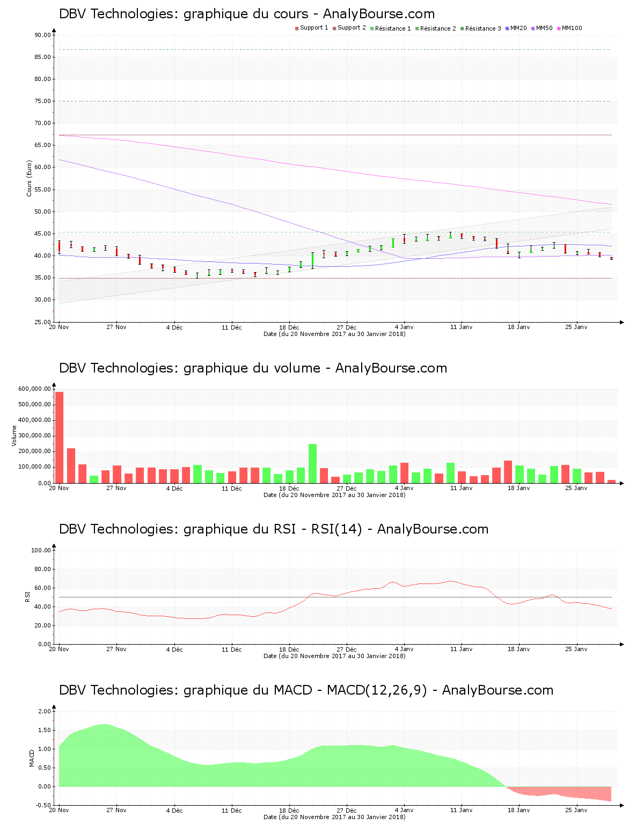Click the large green candlestick in late December
644x832 pixels.
coord(312,260)
